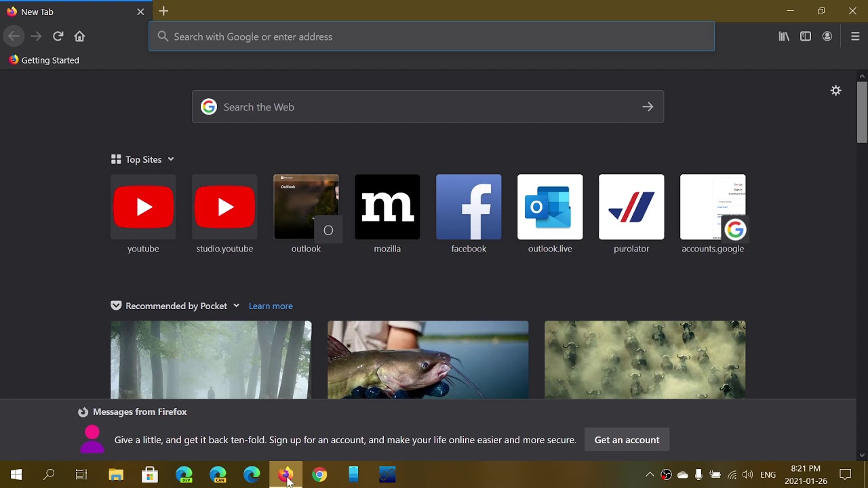Show hidden system tray icons
The height and width of the screenshot is (488, 868).
[x=650, y=474]
